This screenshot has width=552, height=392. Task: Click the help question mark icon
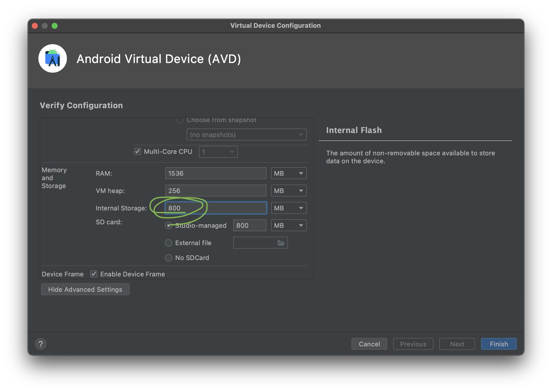(41, 344)
